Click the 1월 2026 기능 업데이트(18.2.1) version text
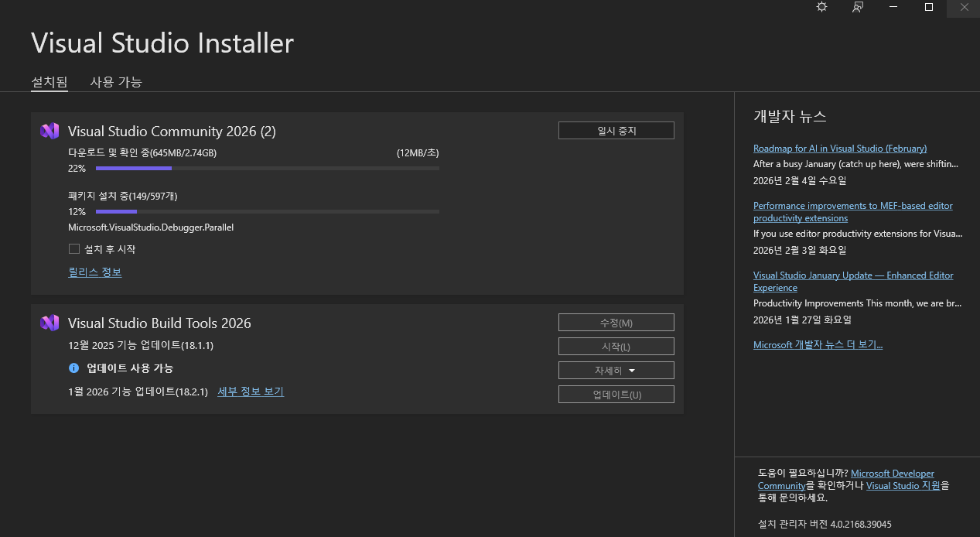This screenshot has width=980, height=537. pos(138,392)
